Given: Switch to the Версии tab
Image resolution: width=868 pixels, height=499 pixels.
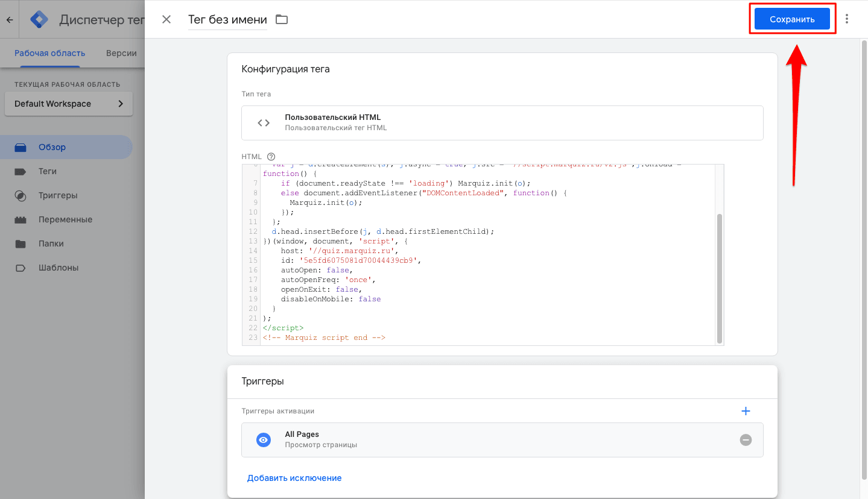Looking at the screenshot, I should coord(121,53).
